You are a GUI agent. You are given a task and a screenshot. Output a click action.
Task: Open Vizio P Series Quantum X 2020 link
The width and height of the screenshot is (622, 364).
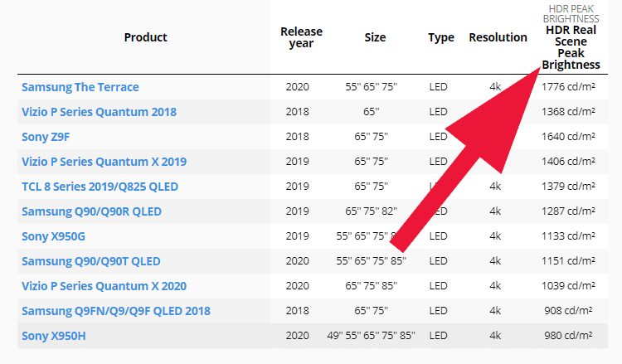click(x=104, y=286)
